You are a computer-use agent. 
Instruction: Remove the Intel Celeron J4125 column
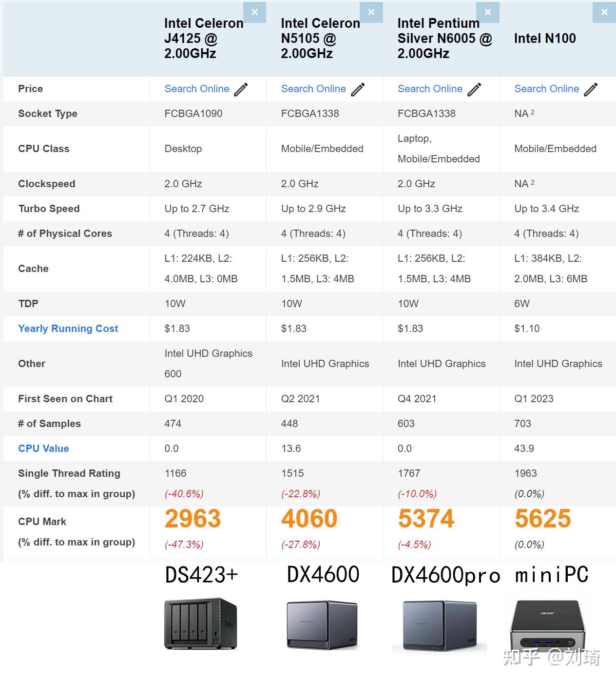click(x=254, y=13)
